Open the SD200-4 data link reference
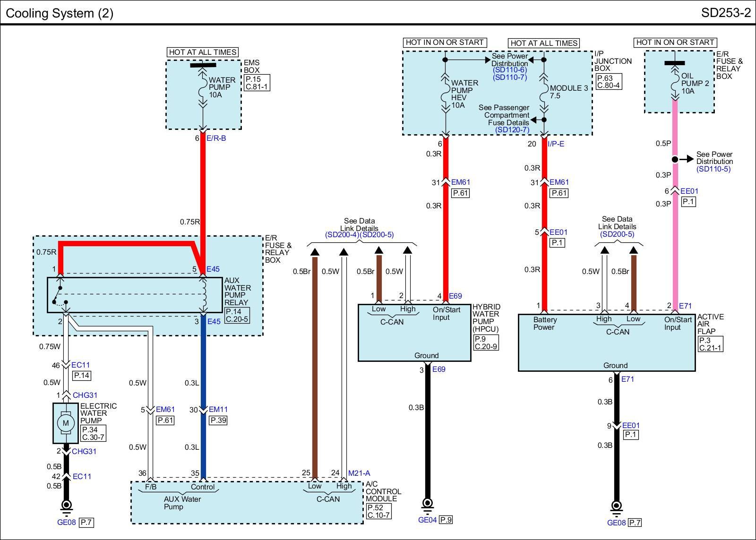This screenshot has height=540, width=756. (342, 235)
